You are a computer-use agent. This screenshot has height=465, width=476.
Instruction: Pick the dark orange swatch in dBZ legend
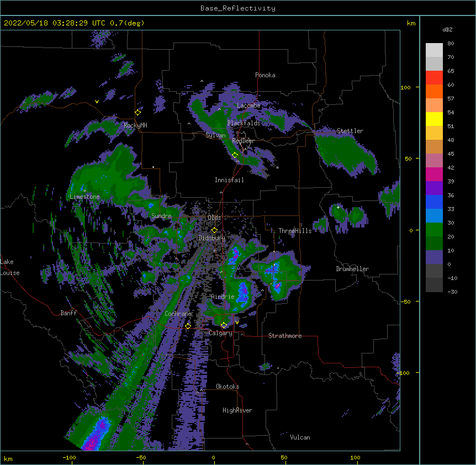tap(434, 91)
